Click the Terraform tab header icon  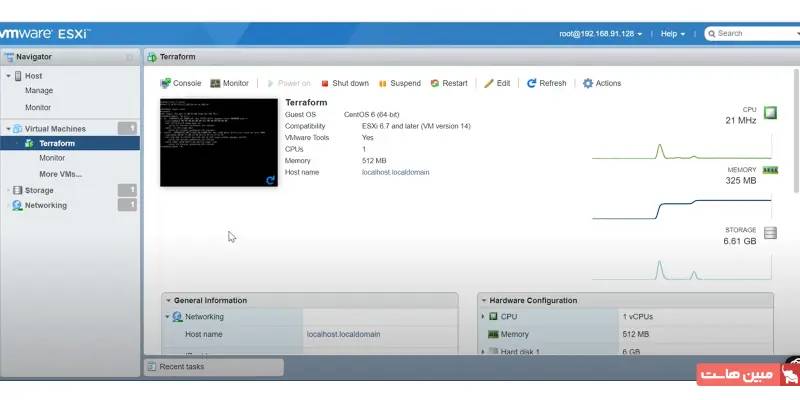click(x=152, y=57)
